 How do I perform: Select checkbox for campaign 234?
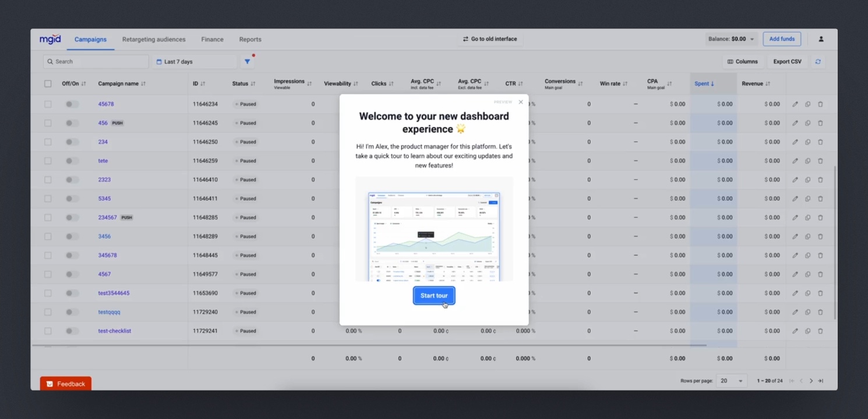(48, 142)
